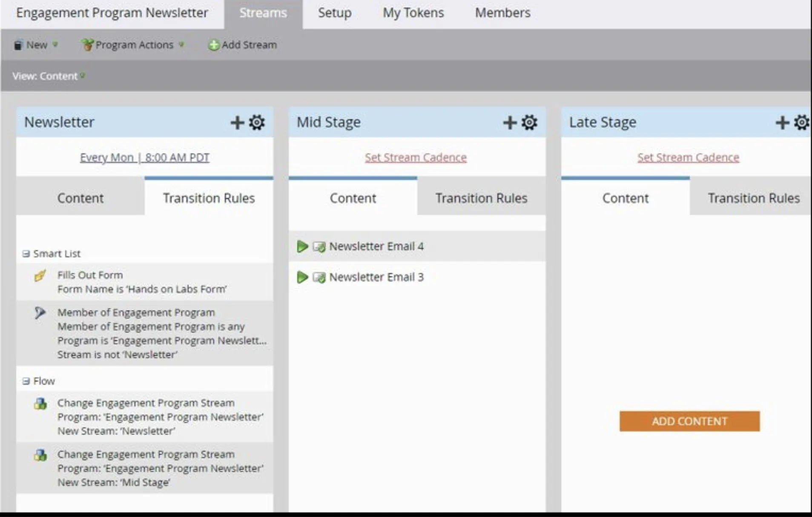Click the orange ADD CONTENT button
This screenshot has height=517, width=812.
689,421
